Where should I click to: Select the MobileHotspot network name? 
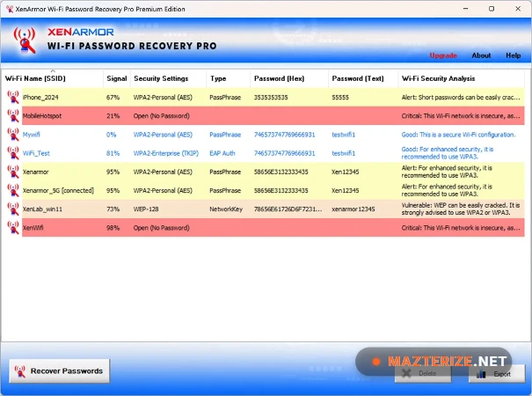coord(42,116)
